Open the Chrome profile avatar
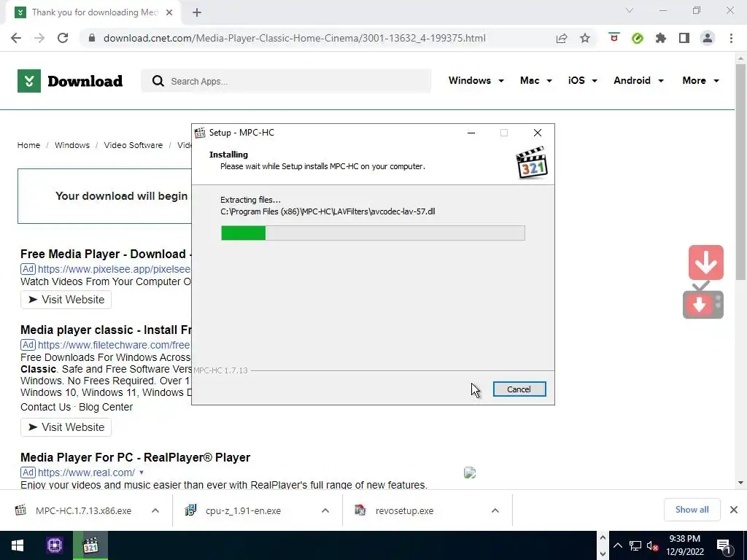This screenshot has height=560, width=747. (708, 38)
